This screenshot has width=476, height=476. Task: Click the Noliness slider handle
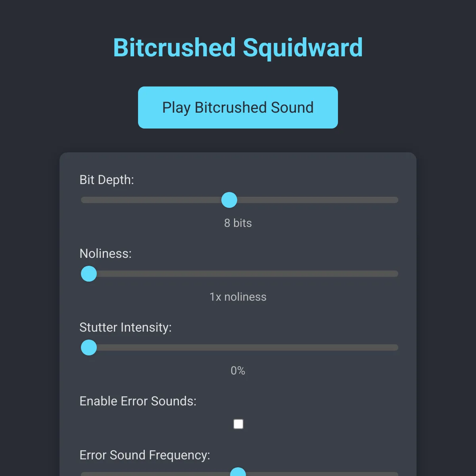(88, 274)
